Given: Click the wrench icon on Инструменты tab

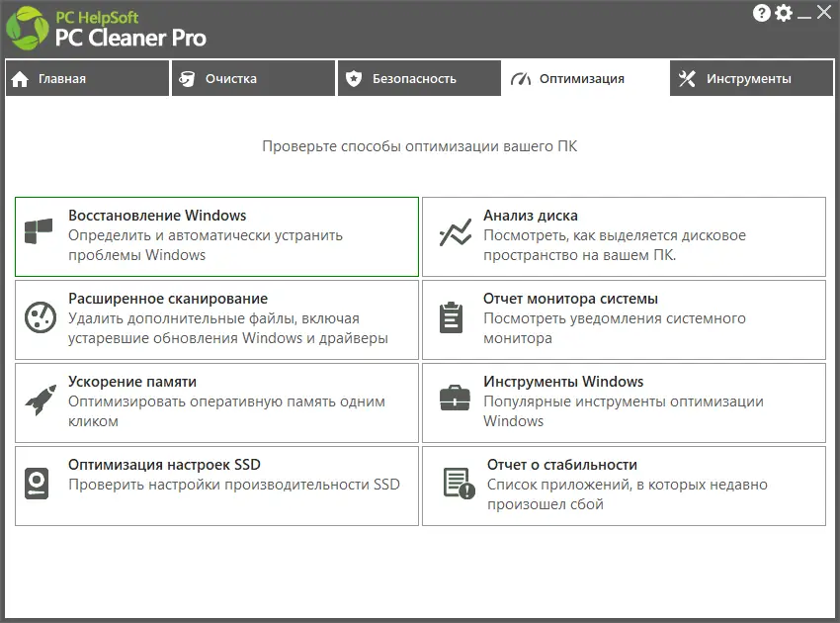Looking at the screenshot, I should click(x=687, y=79).
